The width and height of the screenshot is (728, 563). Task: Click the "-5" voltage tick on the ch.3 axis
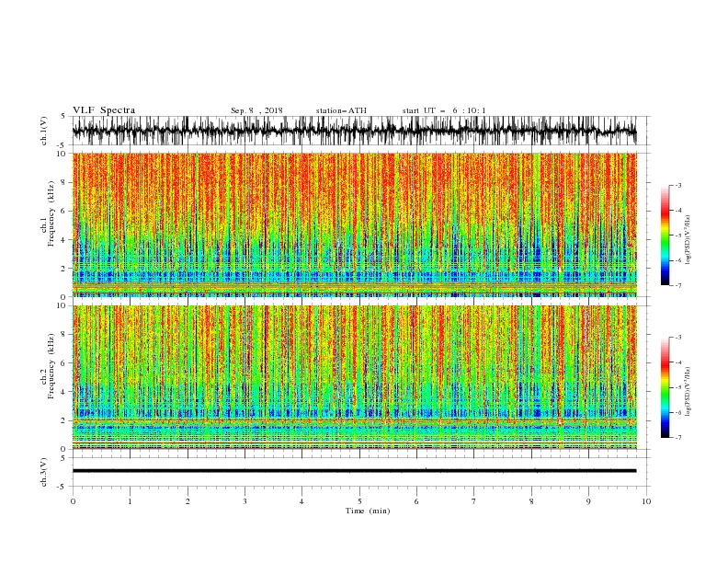62,487
